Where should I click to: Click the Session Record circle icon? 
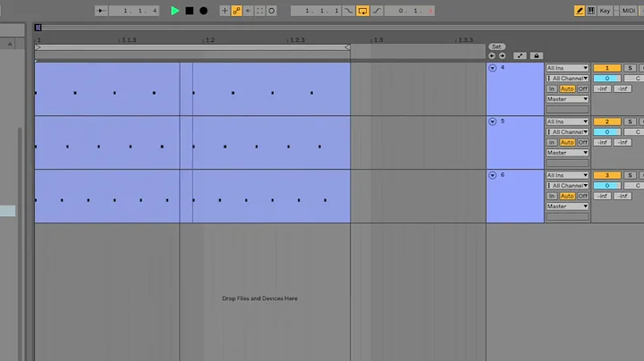(272, 11)
